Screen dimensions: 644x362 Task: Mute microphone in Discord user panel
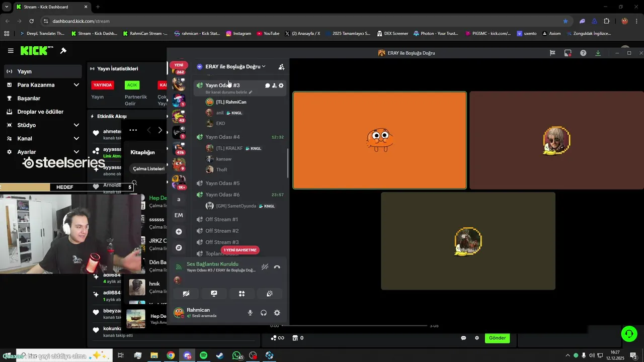click(x=250, y=313)
